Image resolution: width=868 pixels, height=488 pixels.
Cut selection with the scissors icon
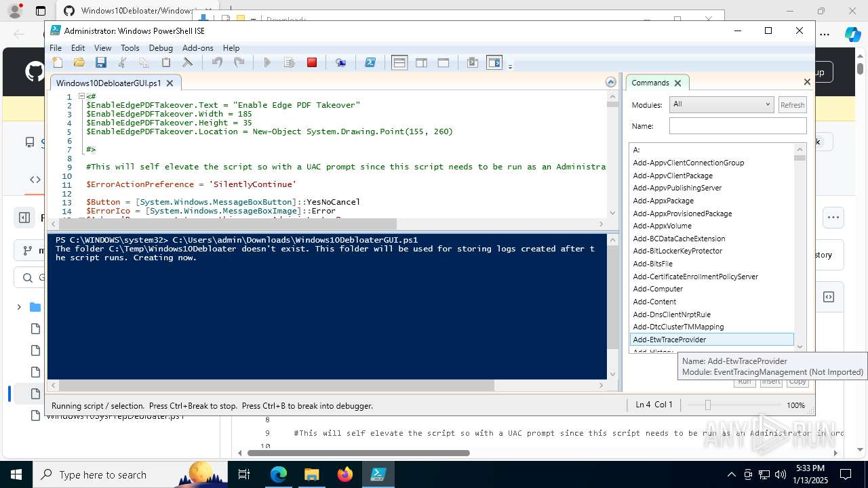[x=123, y=62]
